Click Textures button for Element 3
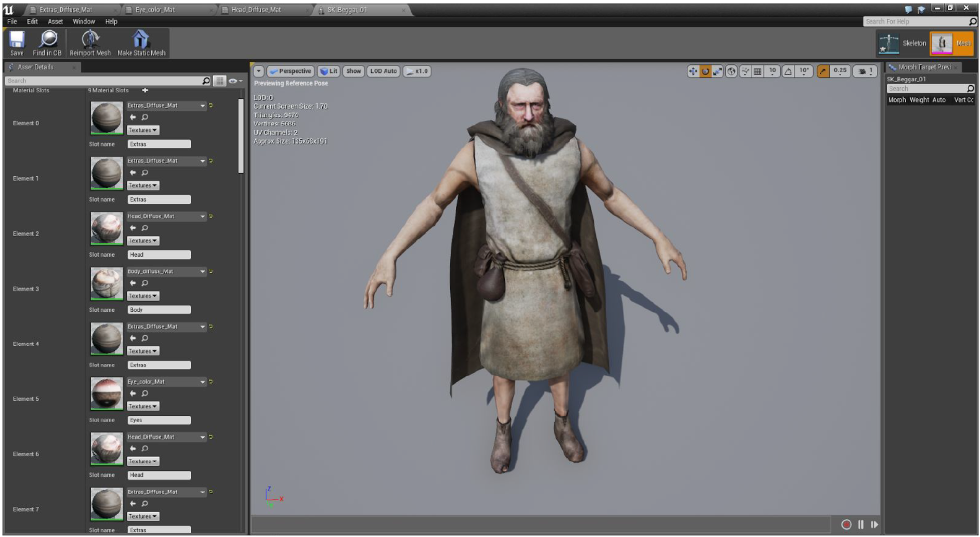980x537 pixels. (143, 296)
